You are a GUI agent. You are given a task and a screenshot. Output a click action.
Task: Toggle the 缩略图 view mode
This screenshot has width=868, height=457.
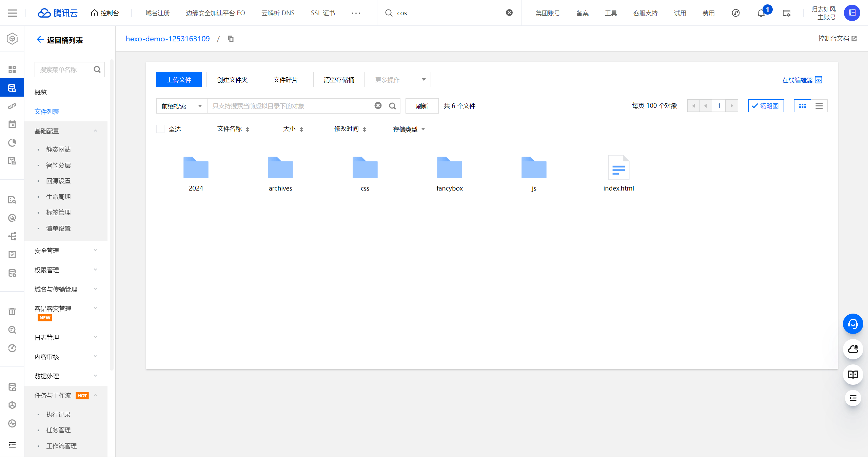point(765,106)
